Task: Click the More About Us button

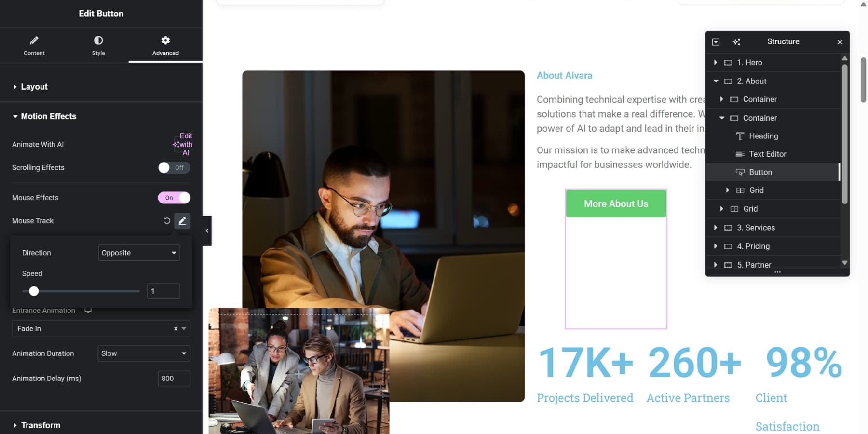Action: tap(616, 203)
